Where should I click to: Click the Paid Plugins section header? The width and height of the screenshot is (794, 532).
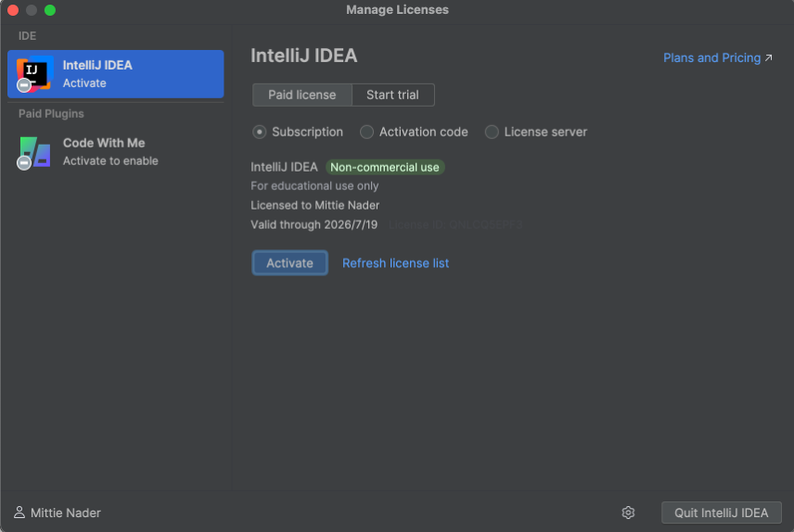coord(51,113)
